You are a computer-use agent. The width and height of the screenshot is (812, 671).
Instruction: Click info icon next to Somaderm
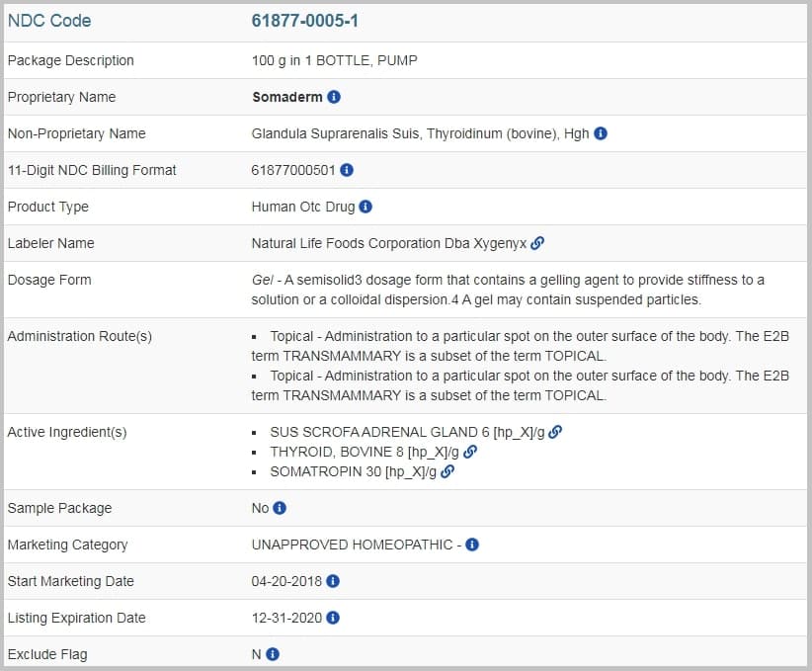334,97
